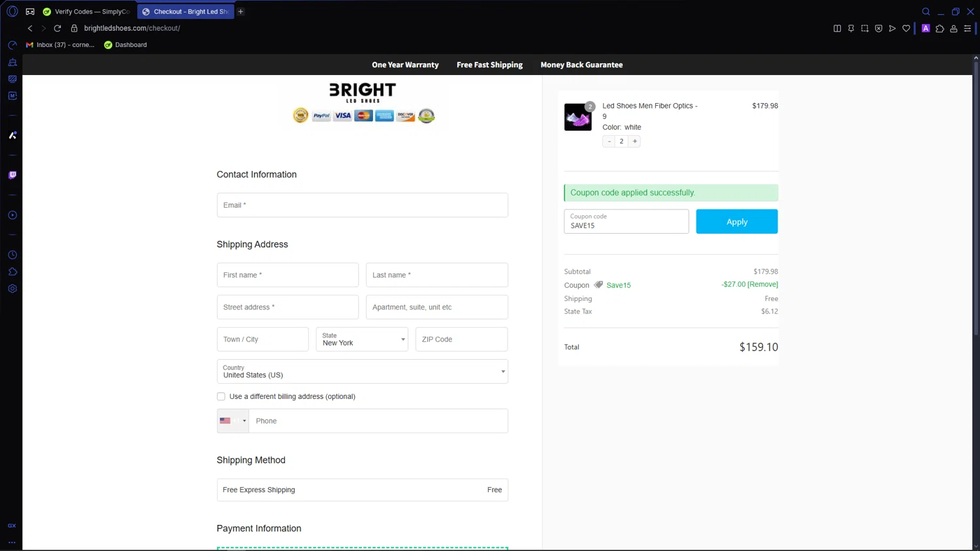This screenshot has width=980, height=551.
Task: Increase quantity with the plus button
Action: (634, 141)
